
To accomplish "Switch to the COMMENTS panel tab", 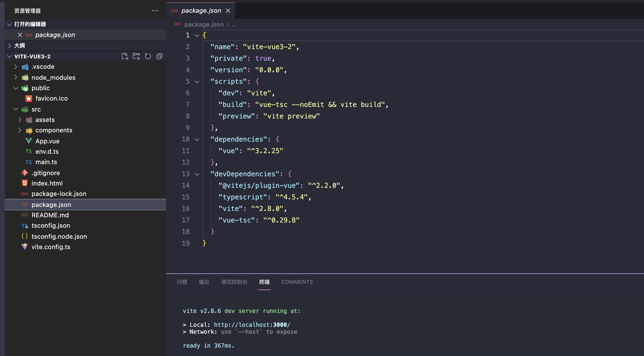I will pos(297,282).
